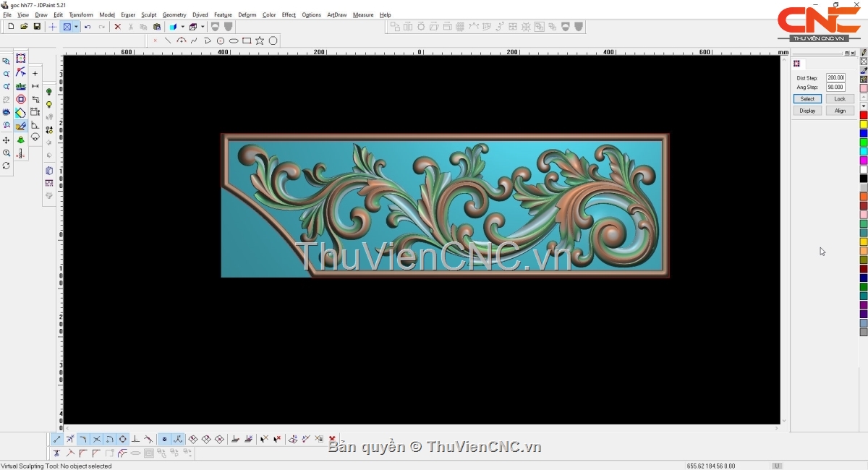Click the Virtual Sculpting tool icon
This screenshot has height=470, width=868.
21,126
